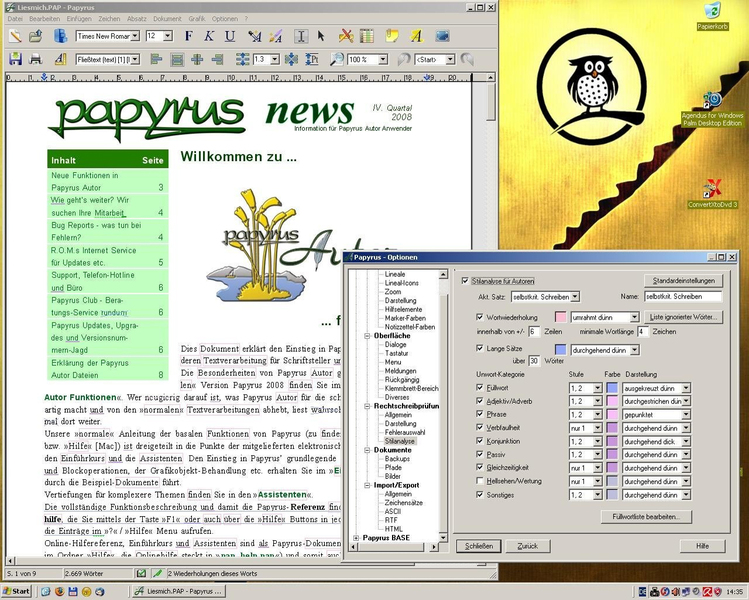Align text right icon
749x600 pixels.
pyautogui.click(x=217, y=59)
